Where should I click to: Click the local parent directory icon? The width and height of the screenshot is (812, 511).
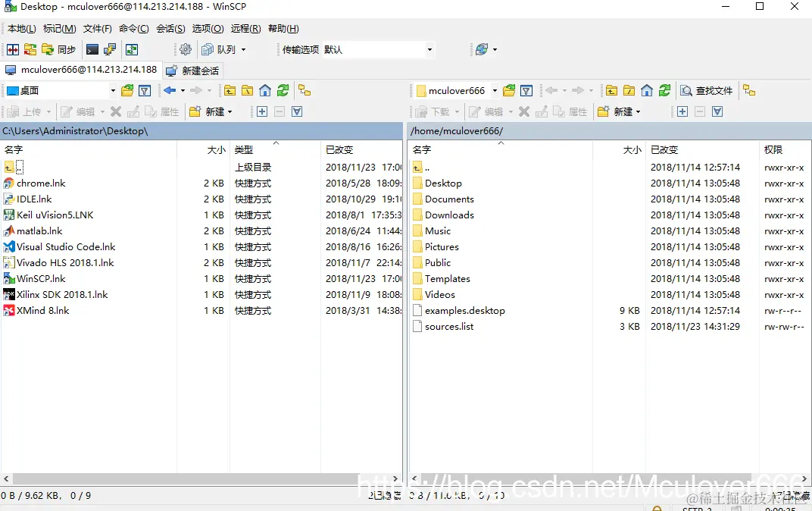230,91
